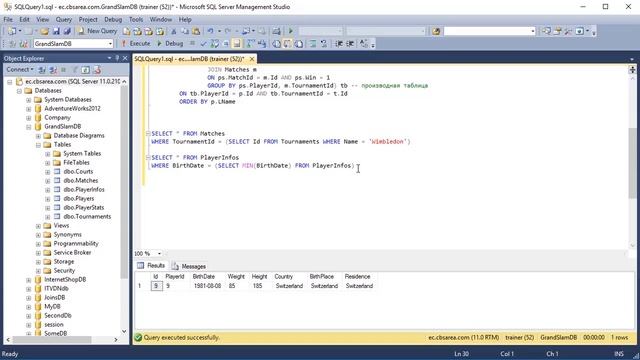Select the InternetShopDB database
This screenshot has width=640, height=360.
click(65, 280)
